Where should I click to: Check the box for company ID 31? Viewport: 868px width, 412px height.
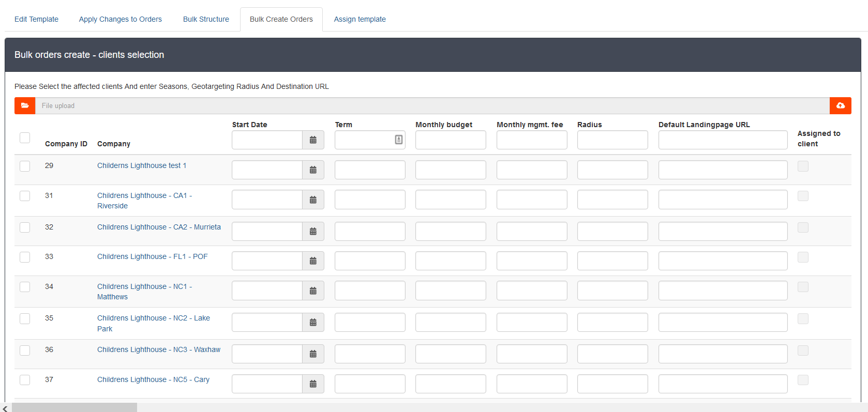click(25, 196)
